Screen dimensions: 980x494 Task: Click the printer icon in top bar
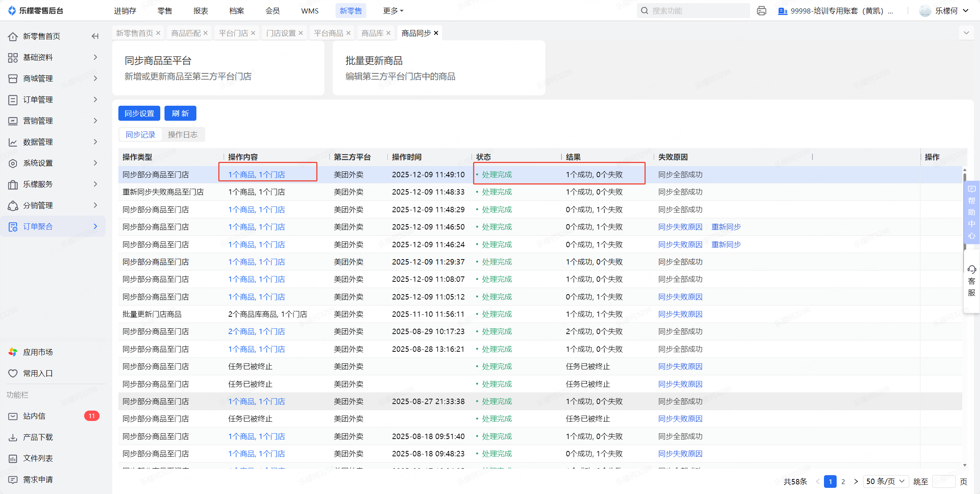[761, 11]
